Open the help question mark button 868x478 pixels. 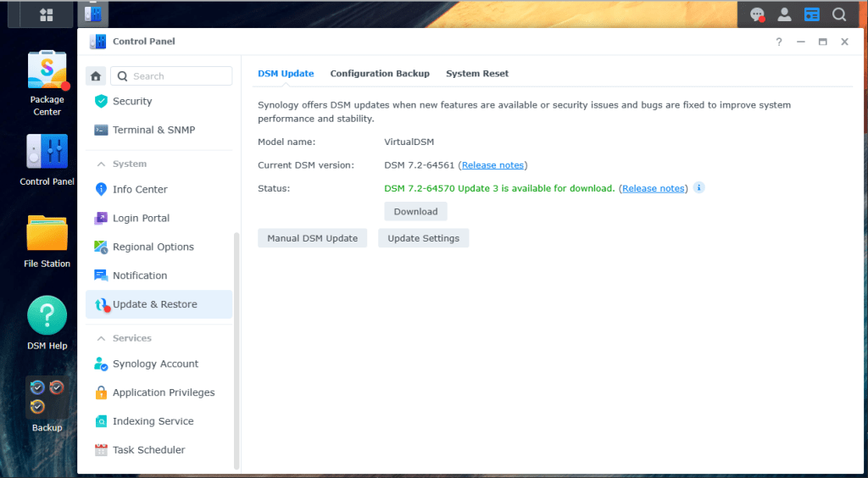pyautogui.click(x=779, y=42)
